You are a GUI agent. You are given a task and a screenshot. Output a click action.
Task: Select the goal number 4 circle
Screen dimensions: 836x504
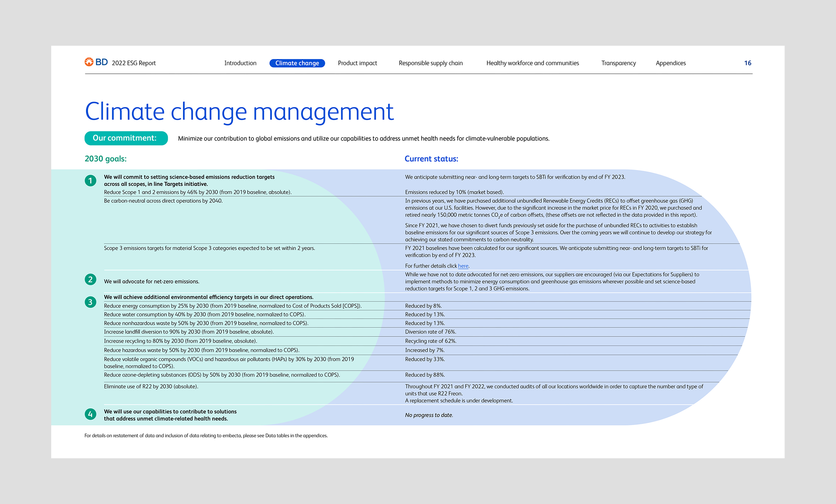click(x=90, y=414)
